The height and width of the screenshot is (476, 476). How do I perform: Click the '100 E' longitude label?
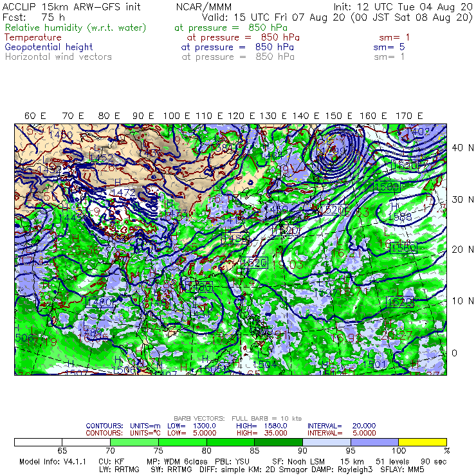click(x=177, y=116)
